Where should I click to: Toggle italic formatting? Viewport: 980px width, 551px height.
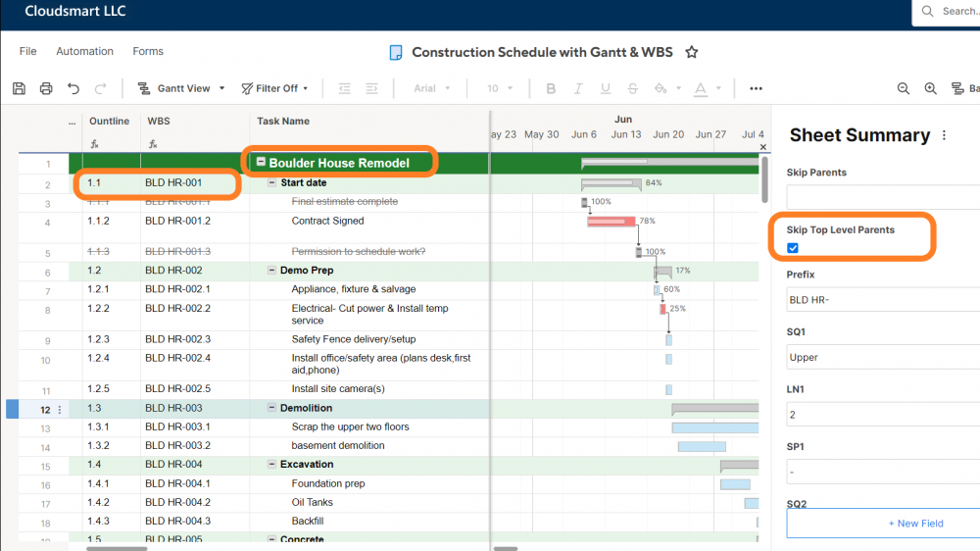point(578,88)
